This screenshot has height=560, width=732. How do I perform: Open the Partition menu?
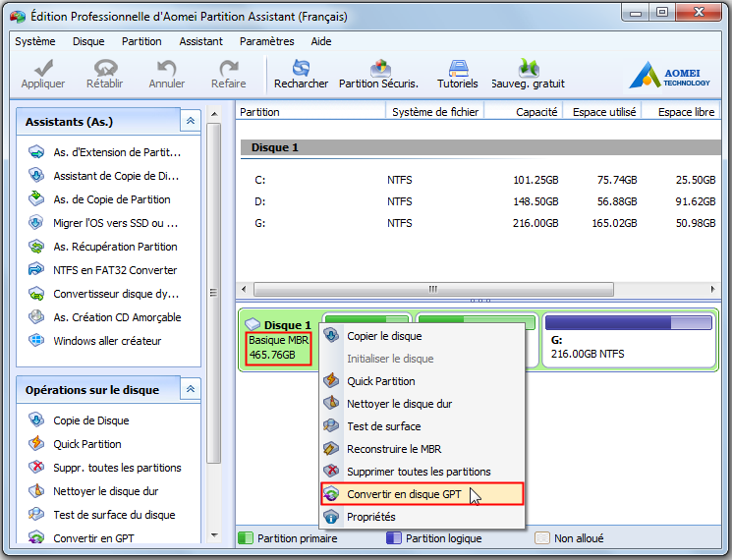141,41
